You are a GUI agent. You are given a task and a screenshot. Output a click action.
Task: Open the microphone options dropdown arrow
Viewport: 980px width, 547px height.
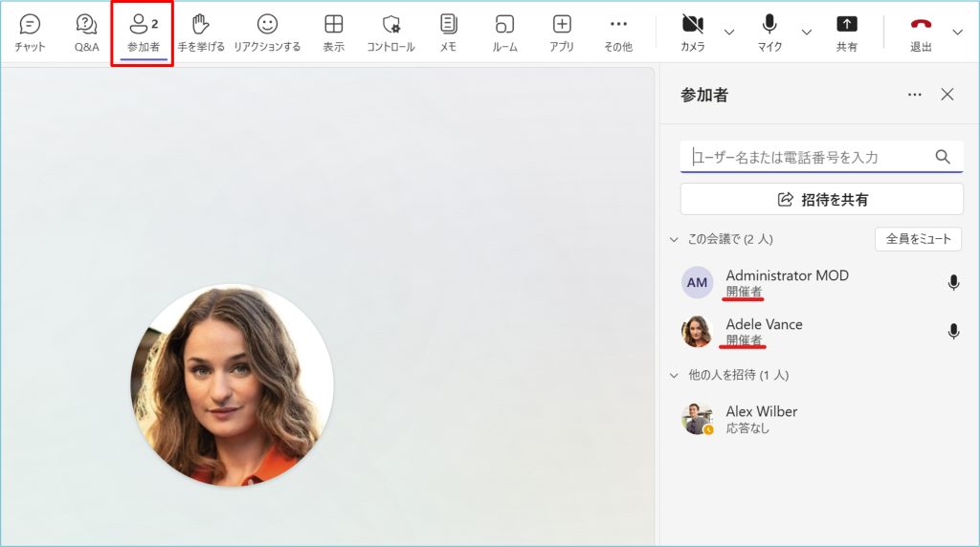[806, 33]
